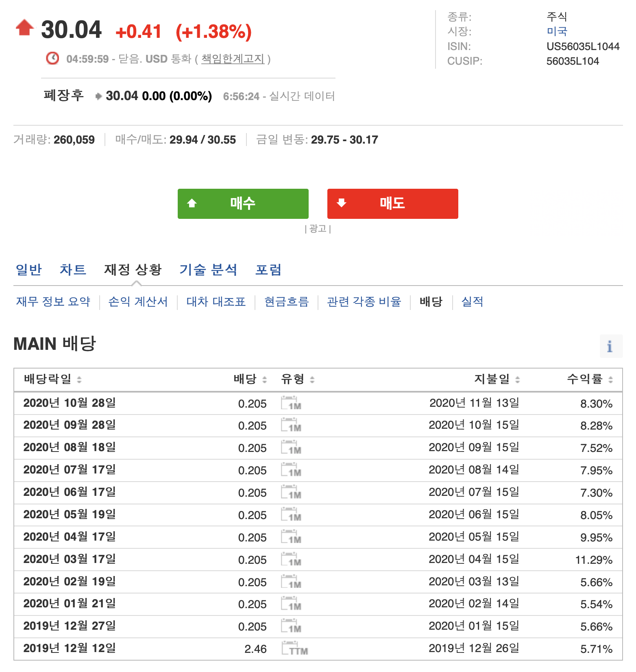
Task: Select the 재정 상황 tab
Action: tap(133, 269)
